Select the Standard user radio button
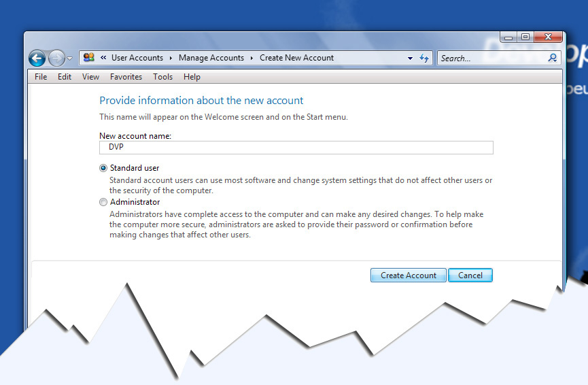Screen dimensions: 588x385 (x=103, y=168)
